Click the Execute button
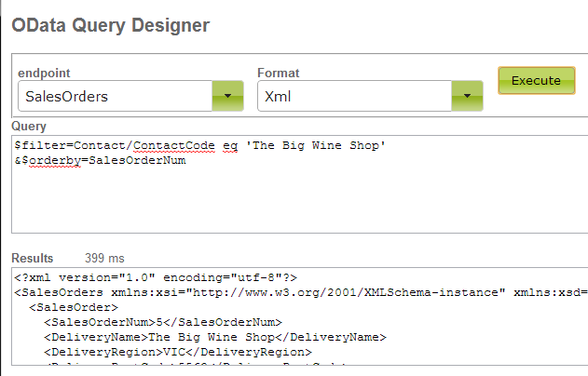 point(536,81)
